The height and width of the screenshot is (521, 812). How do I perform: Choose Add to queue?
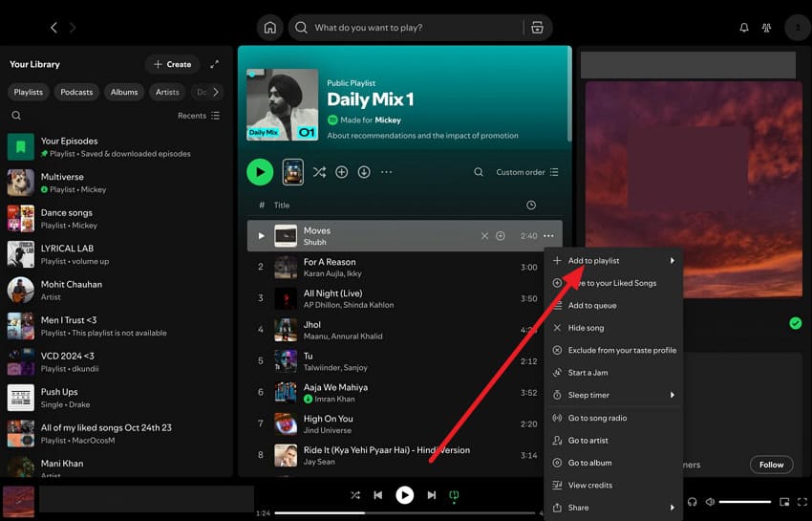pos(613,305)
